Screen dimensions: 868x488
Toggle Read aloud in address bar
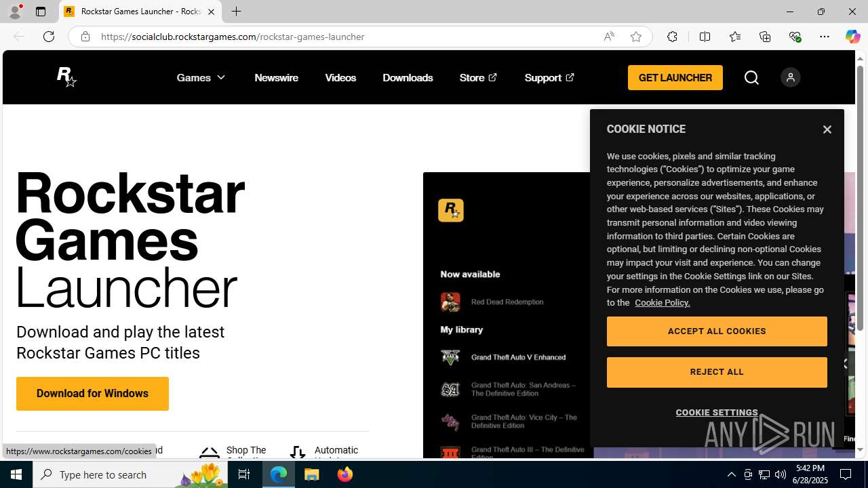(609, 37)
